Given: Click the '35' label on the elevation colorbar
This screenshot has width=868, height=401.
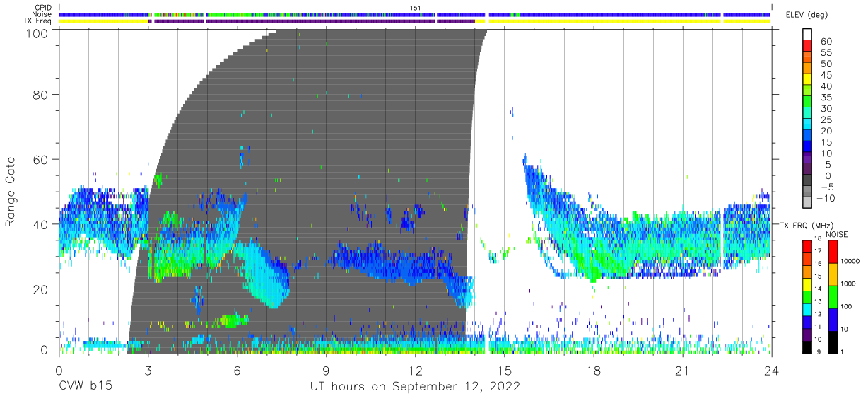Looking at the screenshot, I should click(826, 98).
